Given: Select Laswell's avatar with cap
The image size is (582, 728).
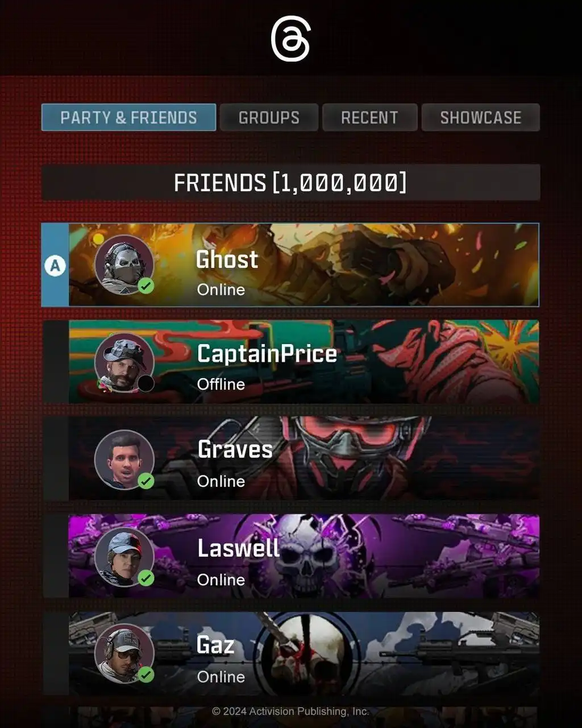Looking at the screenshot, I should click(124, 557).
